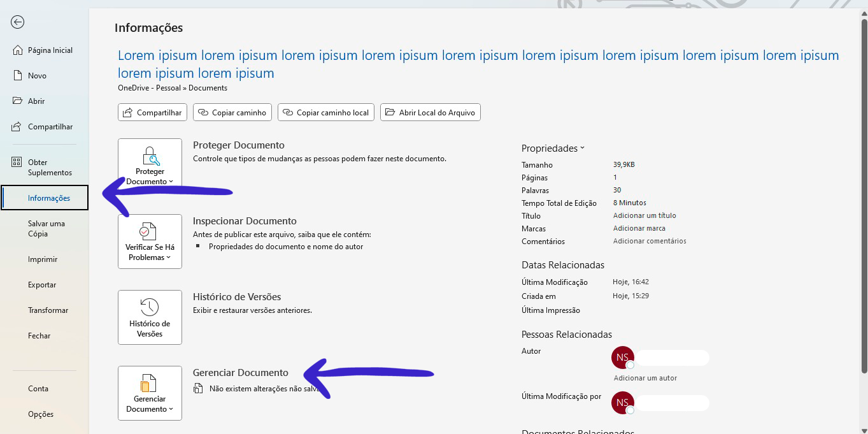Open Página Inicial home icon
This screenshot has width=868, height=434.
point(18,50)
